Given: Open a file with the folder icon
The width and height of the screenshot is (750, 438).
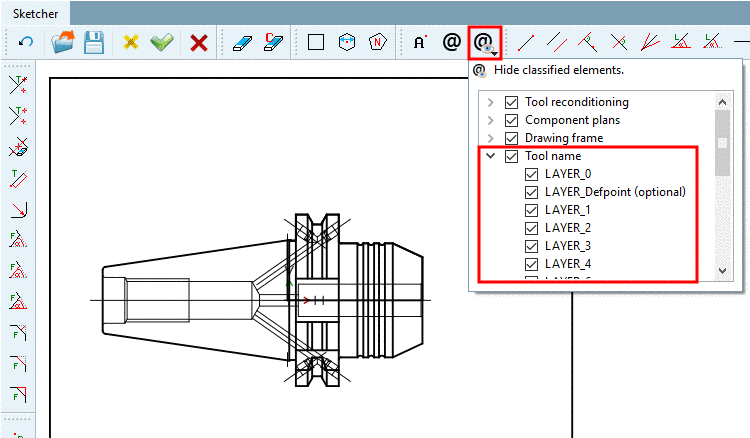Looking at the screenshot, I should pos(63,42).
